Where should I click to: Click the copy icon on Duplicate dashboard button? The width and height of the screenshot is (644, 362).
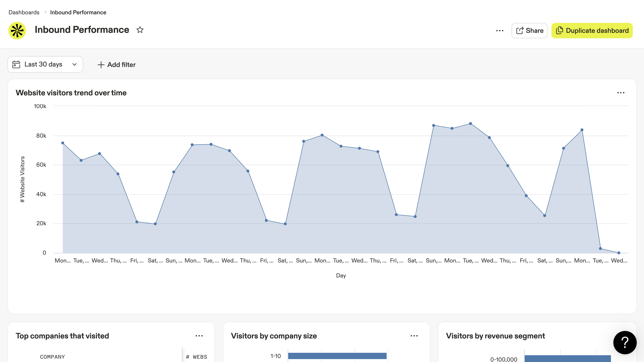coord(560,30)
